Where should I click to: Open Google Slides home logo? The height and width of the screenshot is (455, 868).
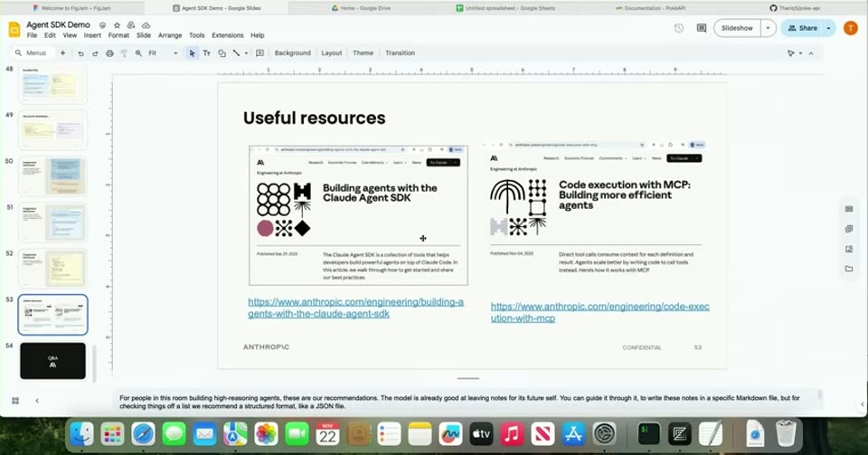(14, 29)
